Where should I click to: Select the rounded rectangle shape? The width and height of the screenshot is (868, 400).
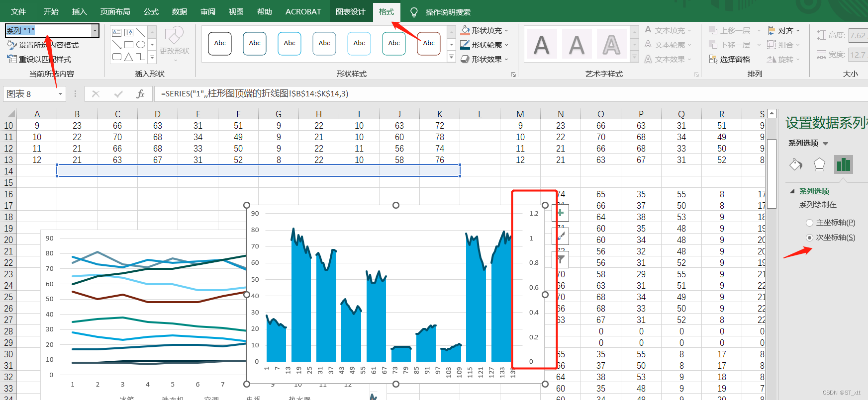click(x=117, y=57)
